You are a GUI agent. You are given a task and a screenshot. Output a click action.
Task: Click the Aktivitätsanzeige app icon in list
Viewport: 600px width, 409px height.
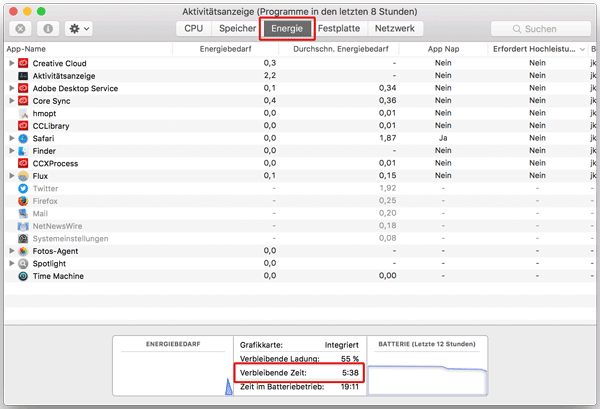23,76
